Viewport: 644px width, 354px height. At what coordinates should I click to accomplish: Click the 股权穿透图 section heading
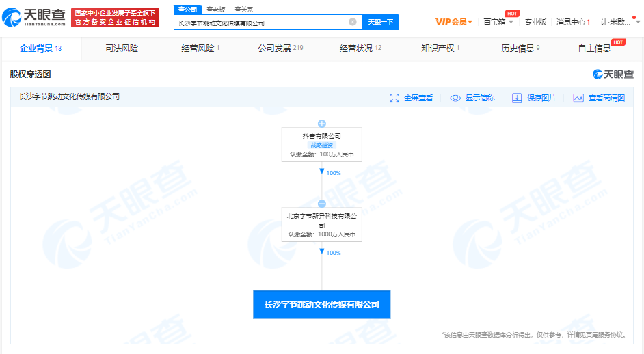point(30,74)
